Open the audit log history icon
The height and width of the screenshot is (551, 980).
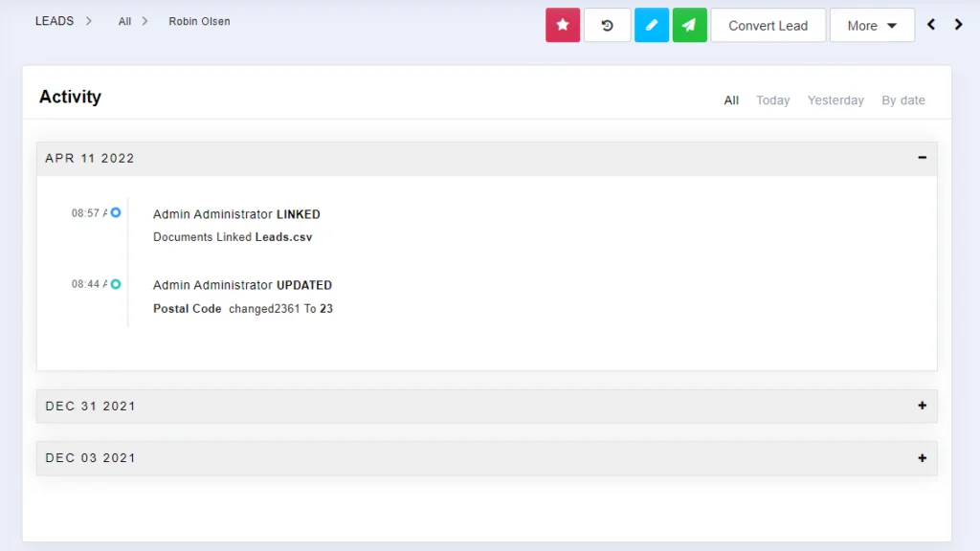pos(607,25)
